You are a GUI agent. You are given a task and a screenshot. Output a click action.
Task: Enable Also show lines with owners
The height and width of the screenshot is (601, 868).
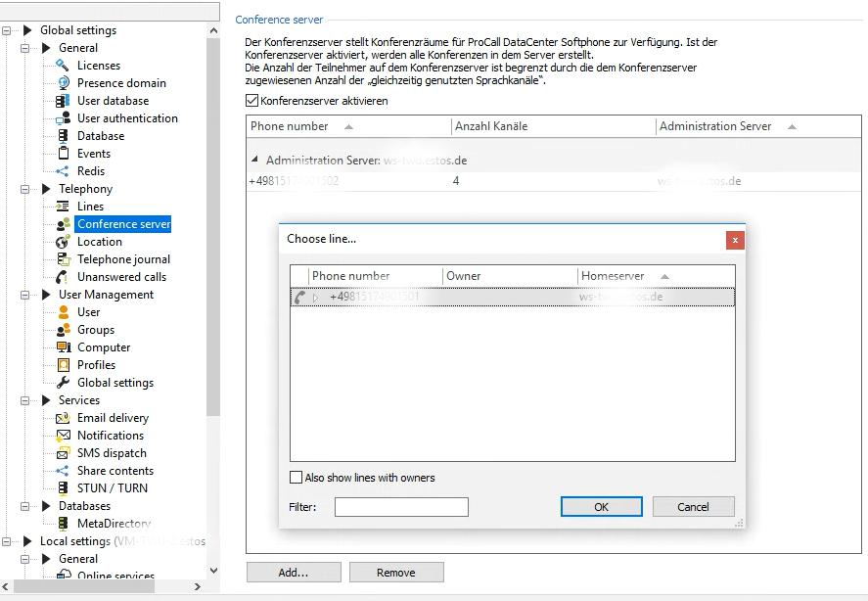(297, 478)
